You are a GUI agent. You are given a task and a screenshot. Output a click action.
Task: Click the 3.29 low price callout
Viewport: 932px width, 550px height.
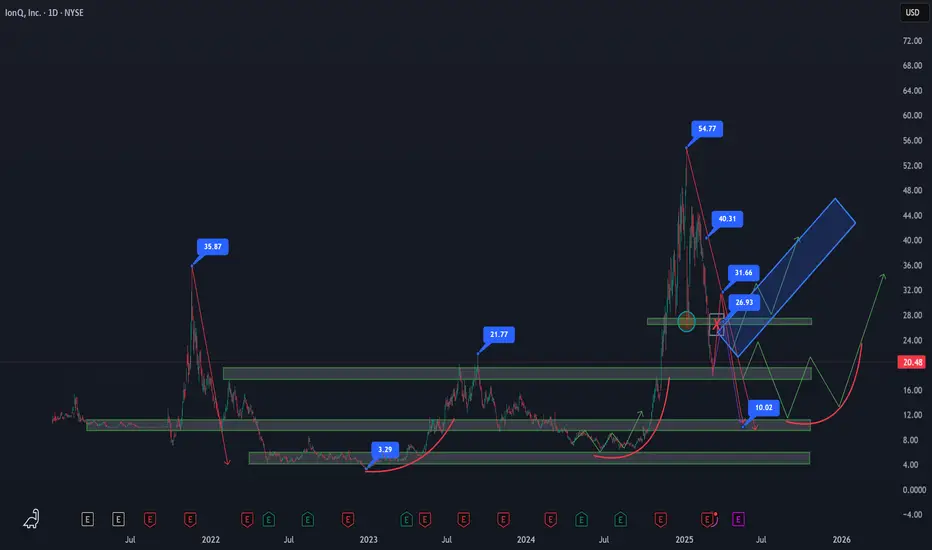coord(385,450)
